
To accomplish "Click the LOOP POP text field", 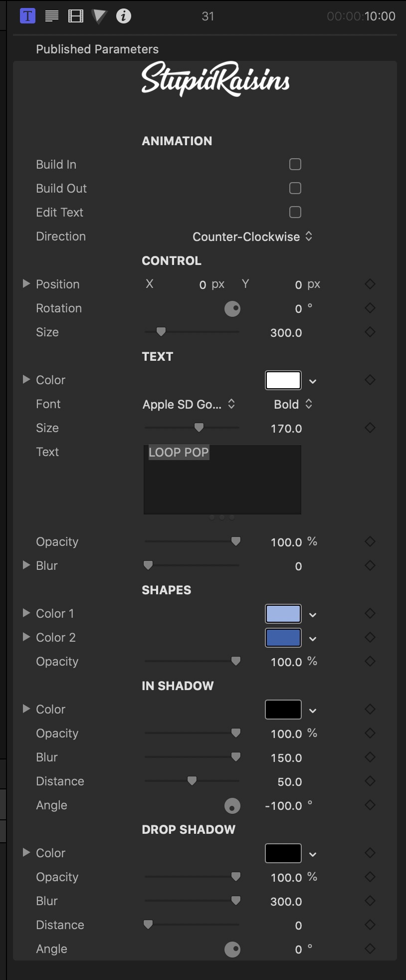I will click(x=222, y=480).
